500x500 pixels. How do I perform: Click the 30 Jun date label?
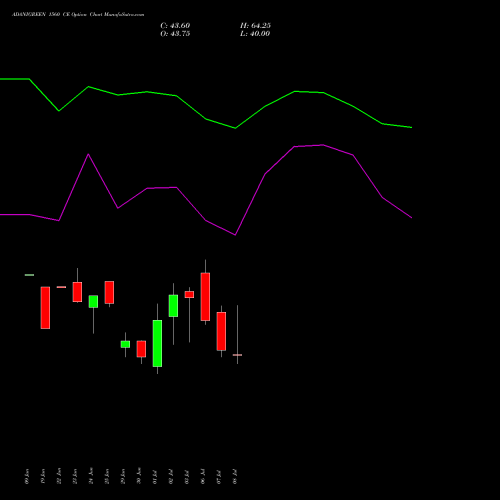point(139,476)
